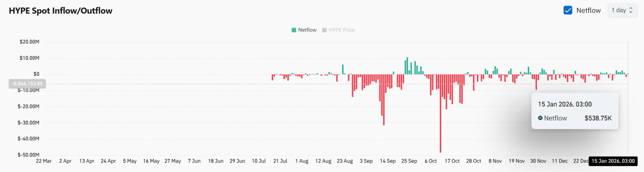Click the grey HYPE Price legend square

324,30
